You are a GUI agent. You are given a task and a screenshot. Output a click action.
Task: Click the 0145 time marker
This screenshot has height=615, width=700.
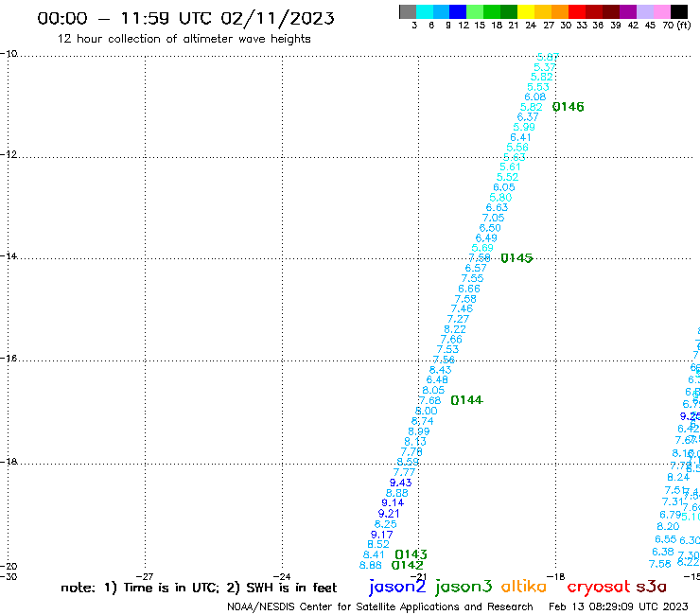[x=516, y=258]
